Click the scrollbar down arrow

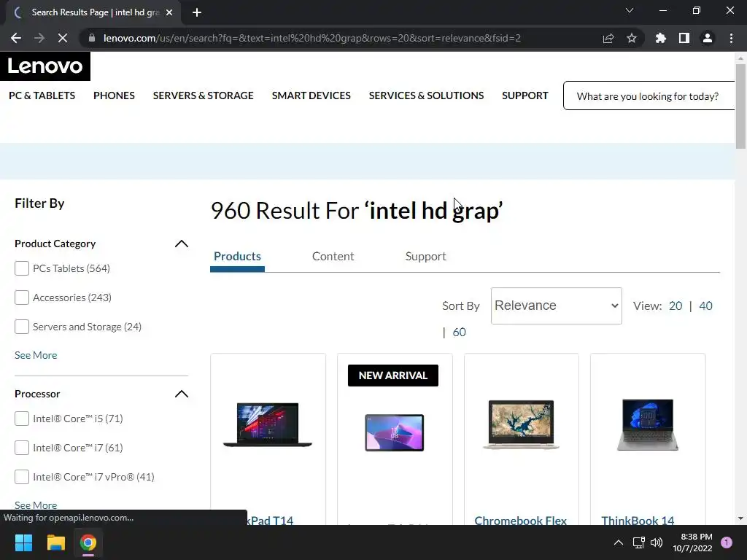pyautogui.click(x=740, y=518)
